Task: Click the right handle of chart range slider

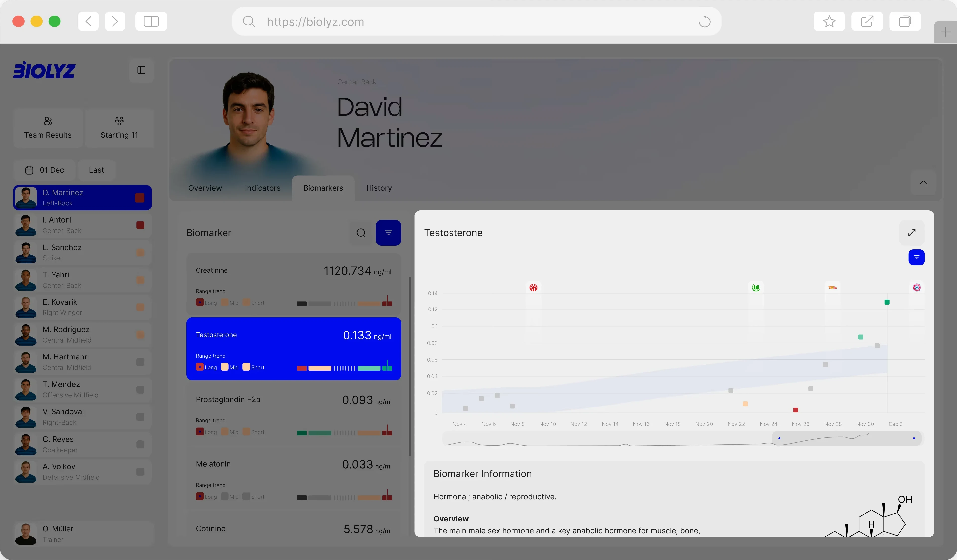Action: tap(914, 438)
